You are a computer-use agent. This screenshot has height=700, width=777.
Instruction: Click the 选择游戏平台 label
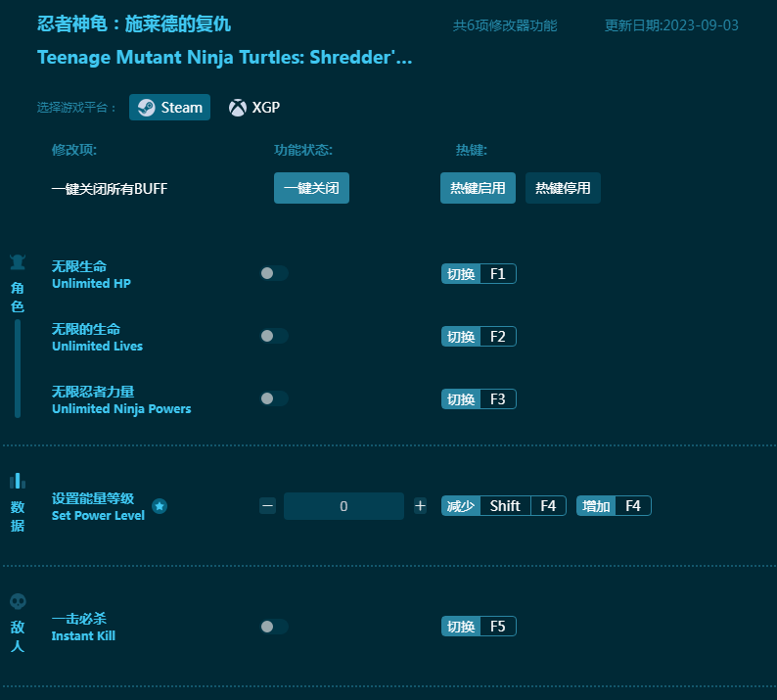76,107
